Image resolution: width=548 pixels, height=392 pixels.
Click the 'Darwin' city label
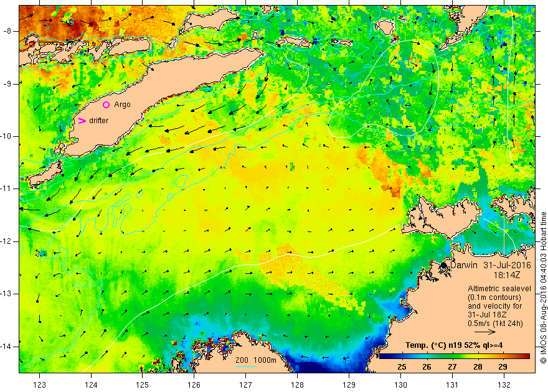464,265
